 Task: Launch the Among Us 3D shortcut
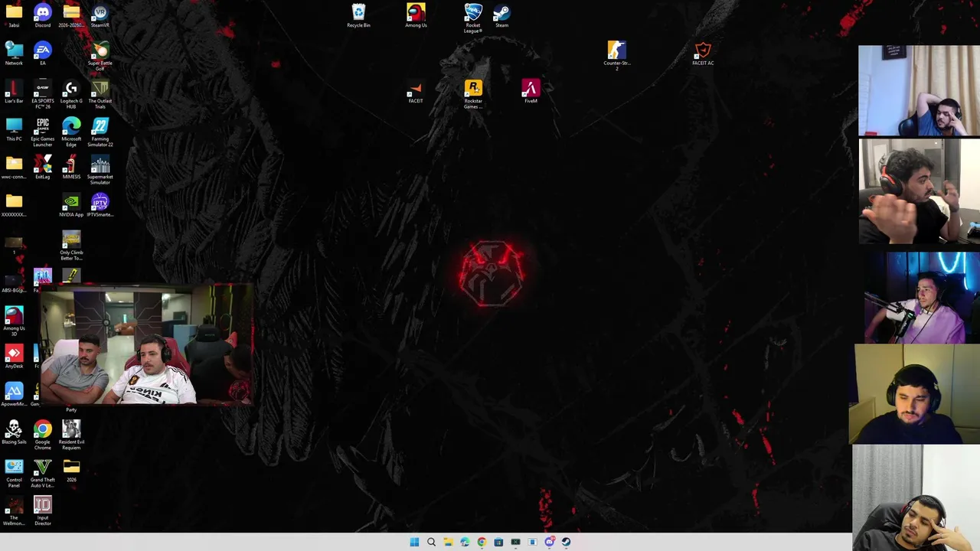coord(14,321)
